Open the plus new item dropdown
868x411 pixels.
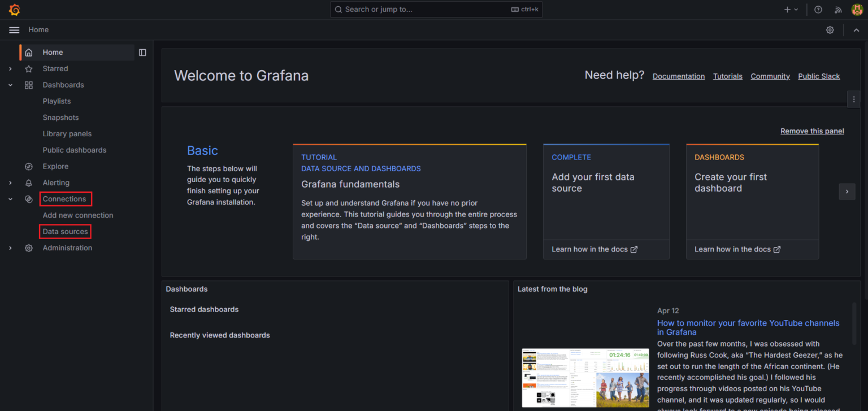point(791,9)
